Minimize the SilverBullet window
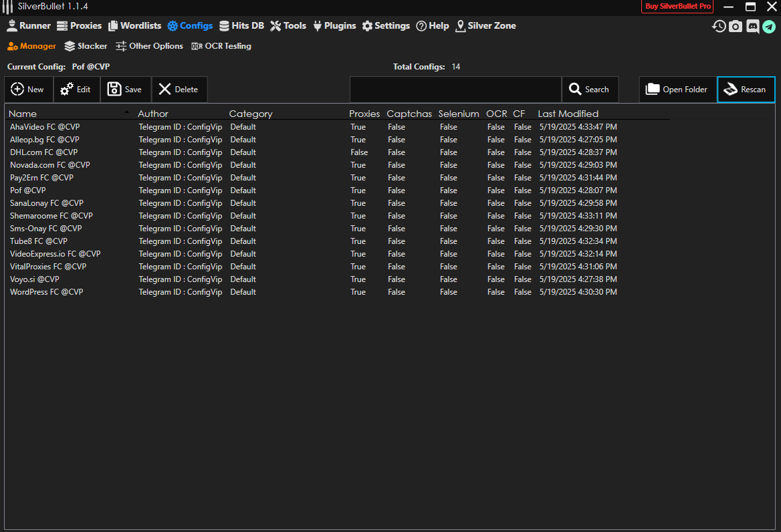 (x=728, y=7)
